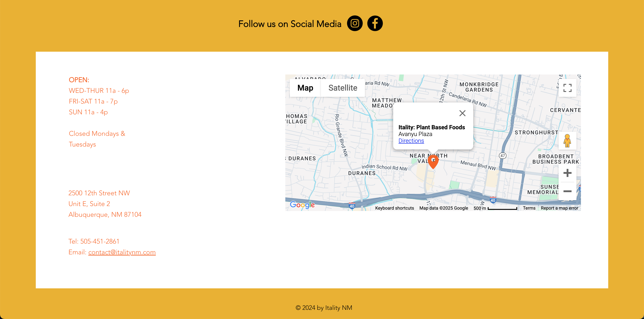The width and height of the screenshot is (644, 319).
Task: Select the Map view tab
Action: tap(305, 88)
